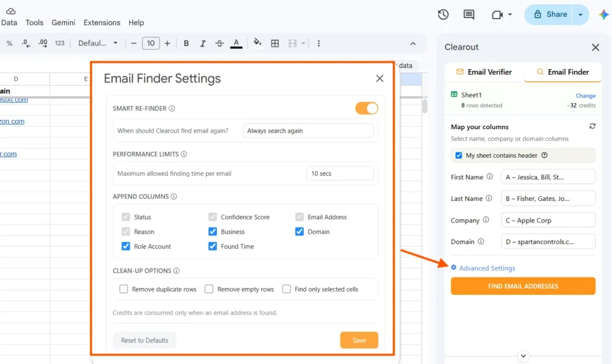Screen dimensions: 612x364
Task: Click info icon next to Company
Action: click(x=485, y=219)
